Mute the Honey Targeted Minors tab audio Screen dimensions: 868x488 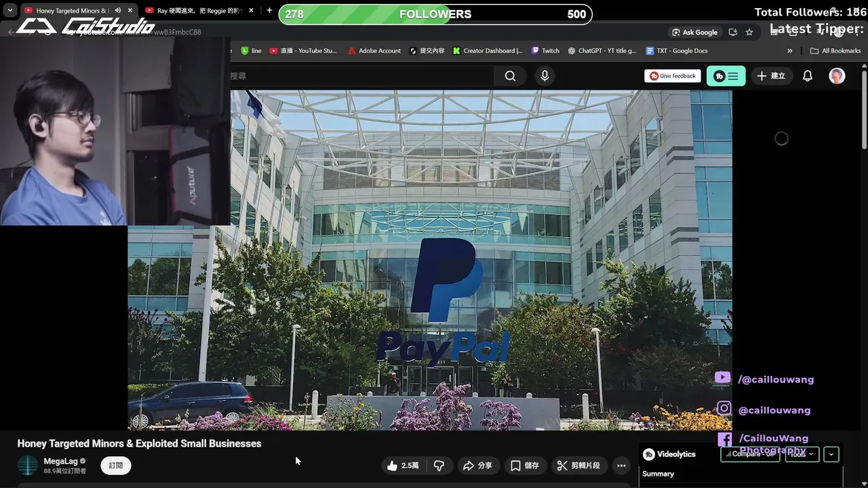coord(118,10)
